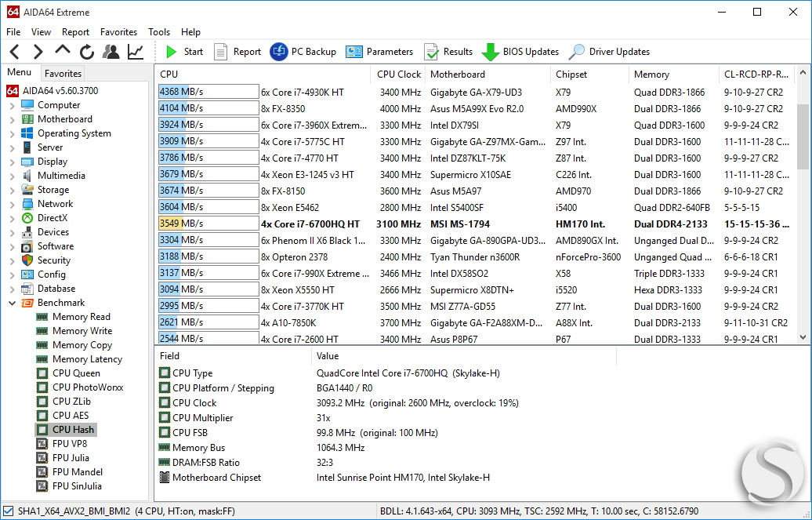Click the results list scrollbar thumb
812x520 pixels.
point(803,136)
